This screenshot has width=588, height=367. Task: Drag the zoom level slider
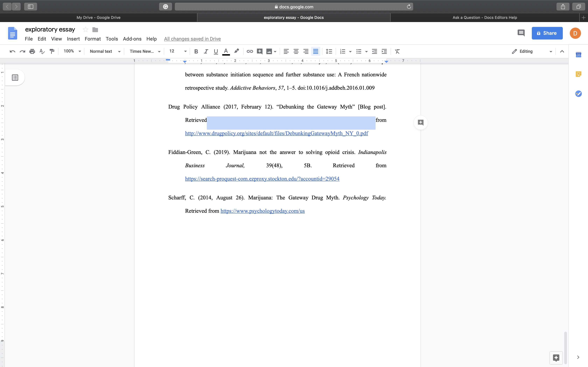coord(71,51)
